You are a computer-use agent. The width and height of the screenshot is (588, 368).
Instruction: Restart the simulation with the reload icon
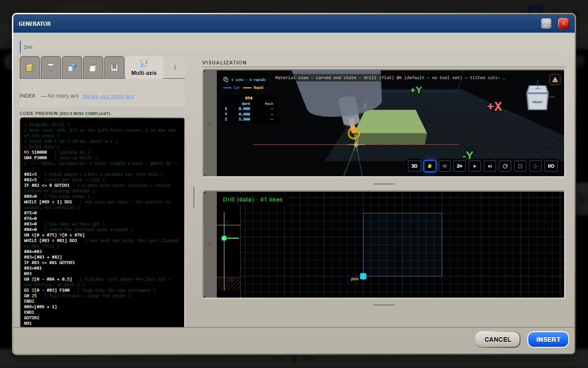click(505, 166)
